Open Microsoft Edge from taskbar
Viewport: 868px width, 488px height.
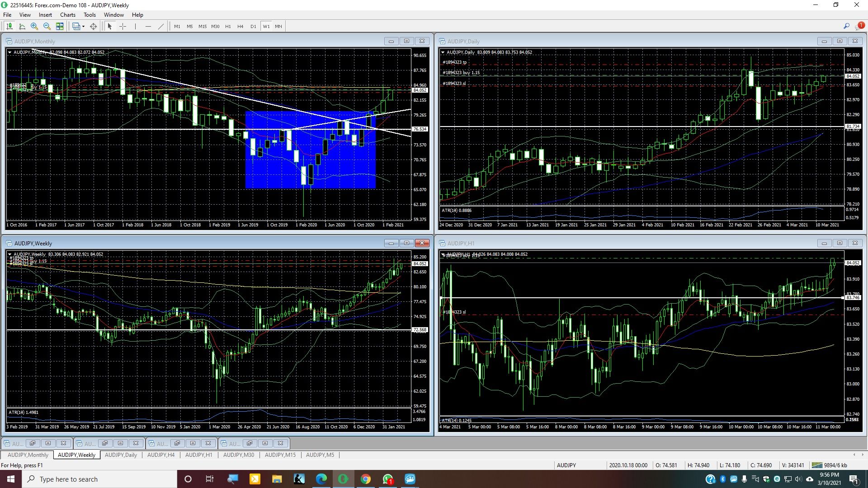pos(321,479)
